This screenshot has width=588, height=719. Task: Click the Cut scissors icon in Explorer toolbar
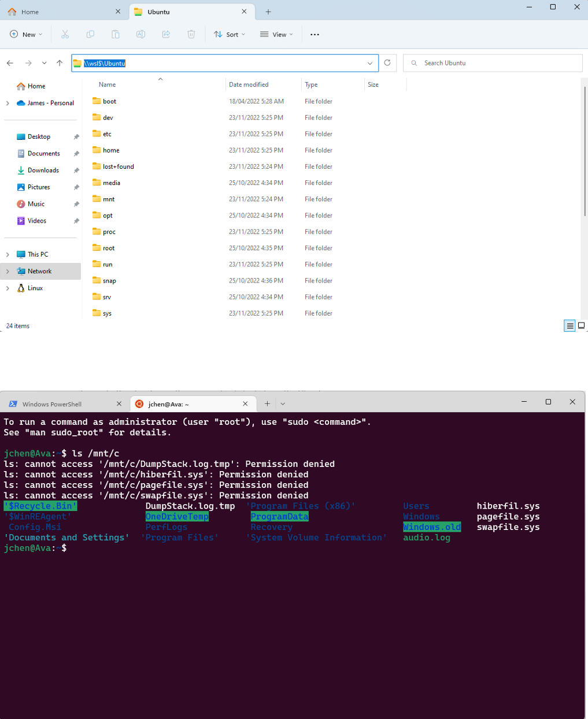(x=65, y=35)
